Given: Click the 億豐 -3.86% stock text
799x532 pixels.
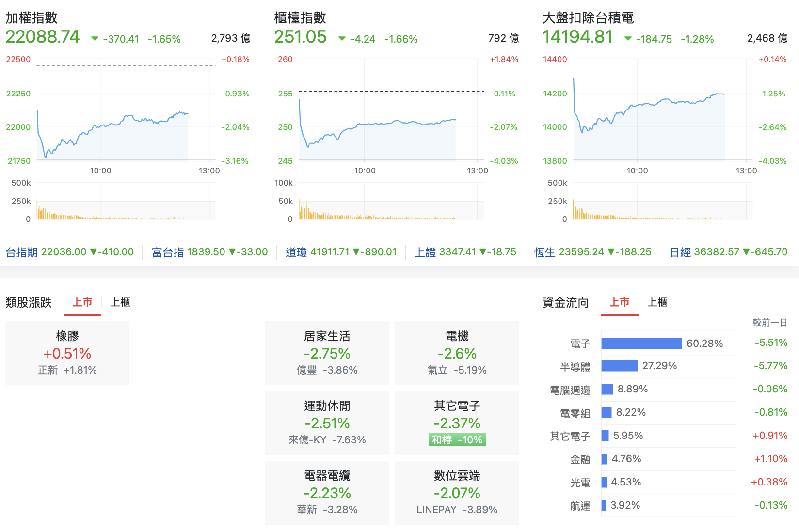Looking at the screenshot, I should (x=327, y=370).
